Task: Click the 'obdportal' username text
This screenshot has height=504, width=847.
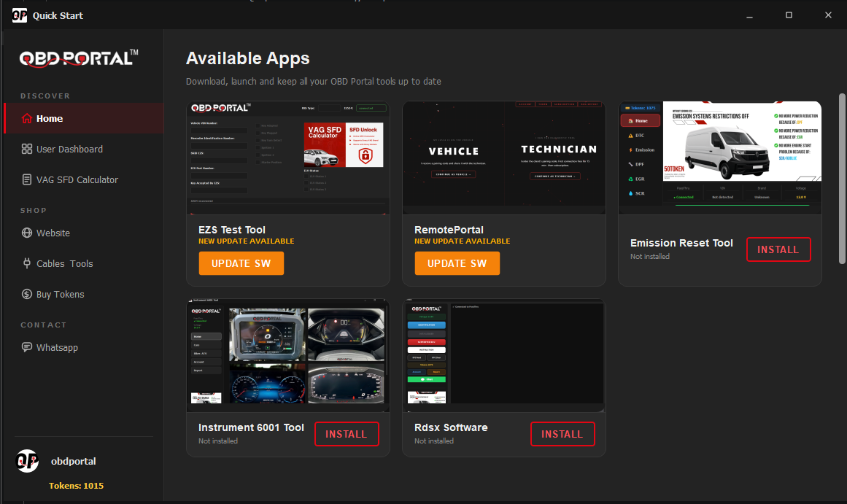Action: pyautogui.click(x=74, y=461)
